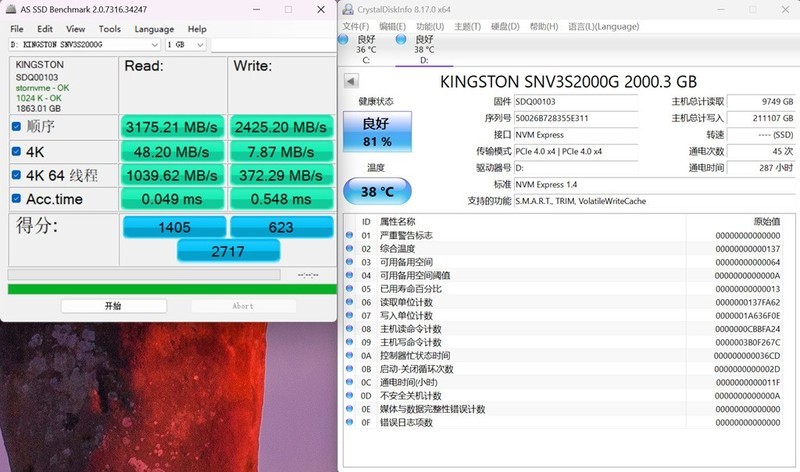Click the previous disk arrow in CrystalDiskInfo
800x472 pixels.
tap(351, 81)
